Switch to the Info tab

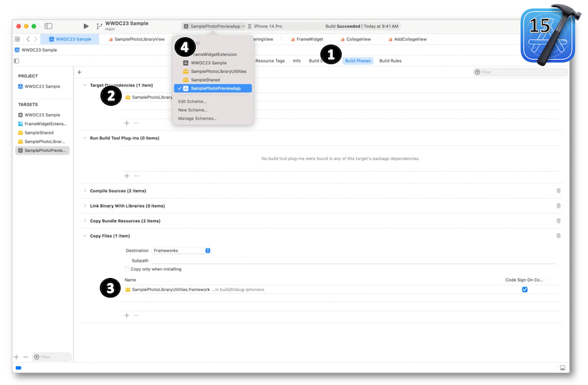[x=296, y=61]
